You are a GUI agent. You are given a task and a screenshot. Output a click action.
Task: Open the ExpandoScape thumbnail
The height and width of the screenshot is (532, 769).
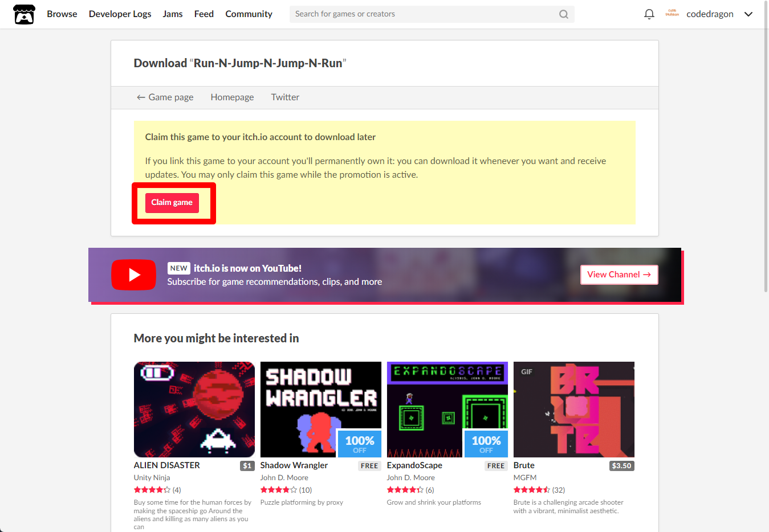447,410
